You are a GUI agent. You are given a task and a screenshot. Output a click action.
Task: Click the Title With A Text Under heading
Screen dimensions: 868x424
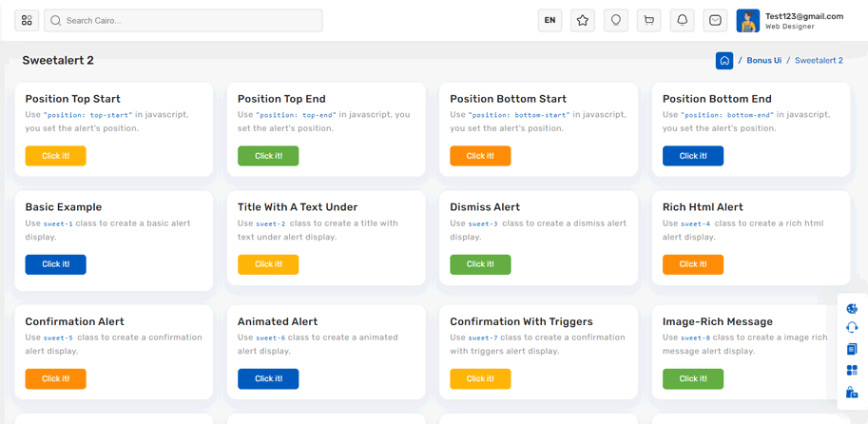tap(298, 207)
